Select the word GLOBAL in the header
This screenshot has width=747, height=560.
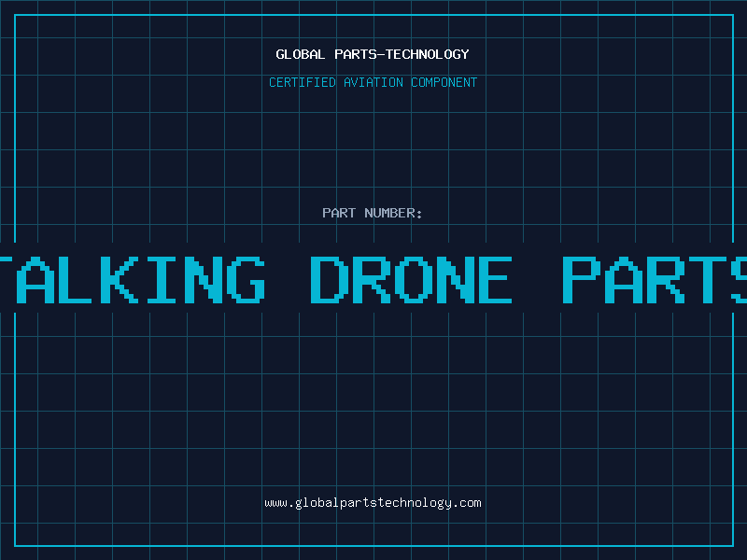(x=300, y=54)
